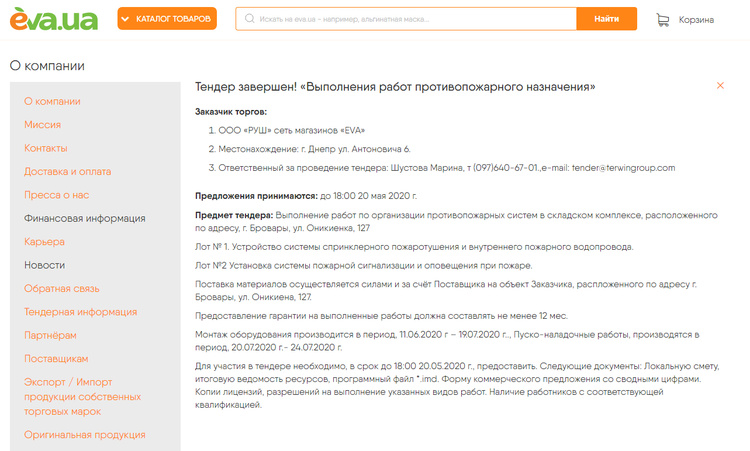Screen dimensions: 750x451
Task: Focus the site search input field
Action: (x=406, y=19)
